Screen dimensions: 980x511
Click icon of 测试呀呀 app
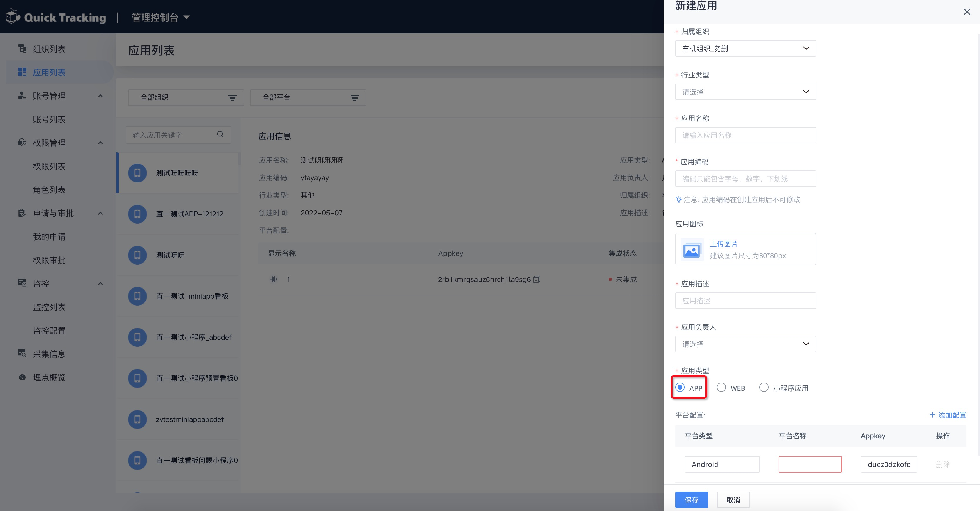click(137, 255)
